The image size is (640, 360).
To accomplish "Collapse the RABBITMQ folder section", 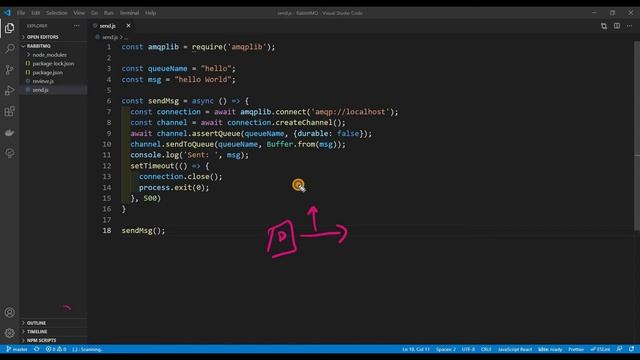I will coord(53,46).
